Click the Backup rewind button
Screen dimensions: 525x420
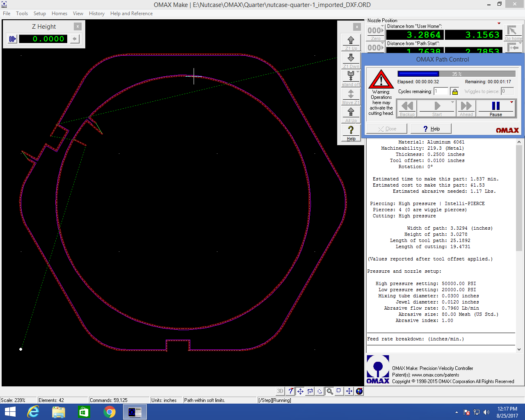click(x=407, y=109)
